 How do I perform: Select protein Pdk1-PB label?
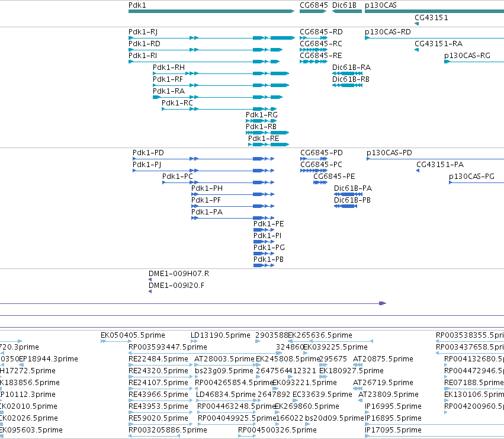[269, 259]
